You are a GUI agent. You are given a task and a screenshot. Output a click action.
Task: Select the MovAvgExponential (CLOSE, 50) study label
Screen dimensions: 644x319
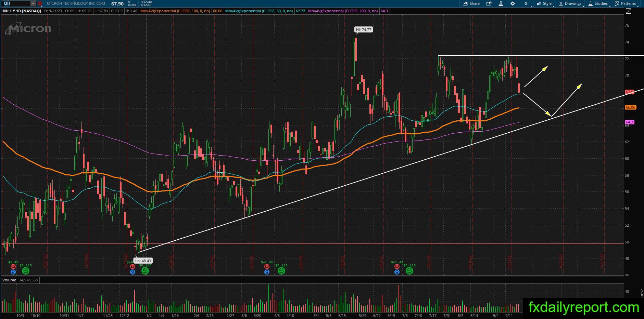coord(259,11)
